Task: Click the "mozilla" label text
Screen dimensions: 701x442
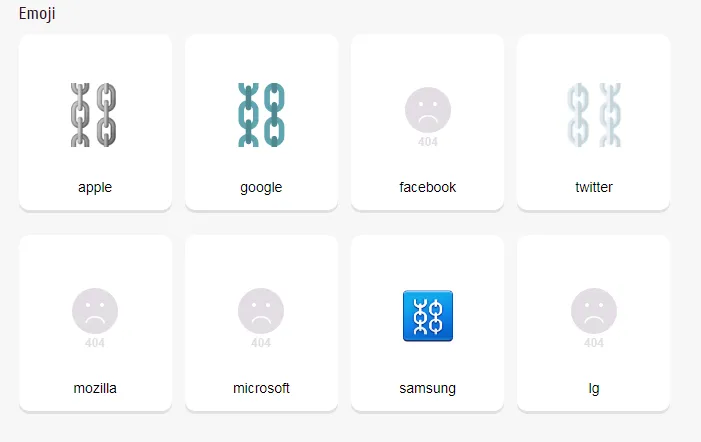Action: pos(95,388)
